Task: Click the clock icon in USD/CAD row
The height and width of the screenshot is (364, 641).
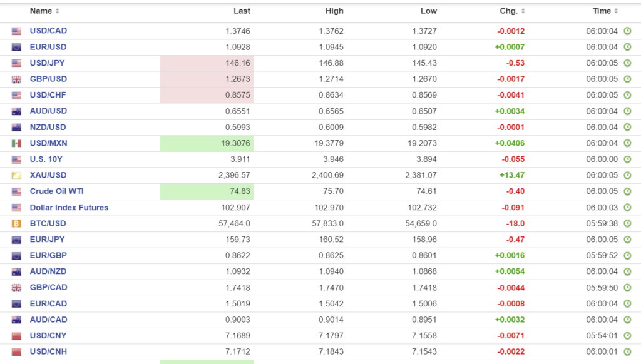Action: (627, 31)
